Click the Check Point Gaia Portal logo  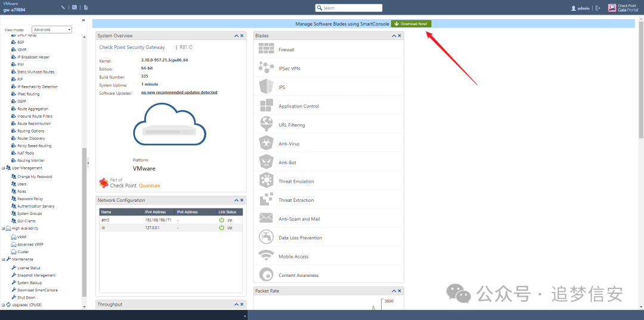[x=623, y=8]
